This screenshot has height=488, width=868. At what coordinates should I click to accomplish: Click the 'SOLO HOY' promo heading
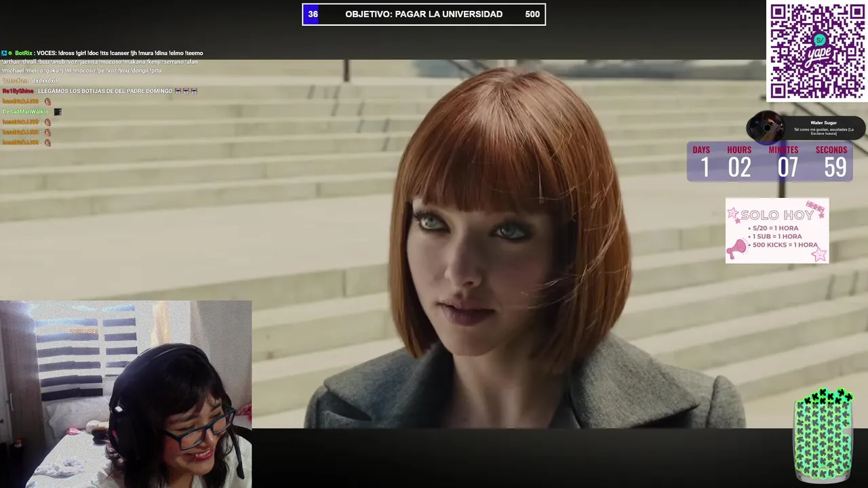[x=777, y=215]
